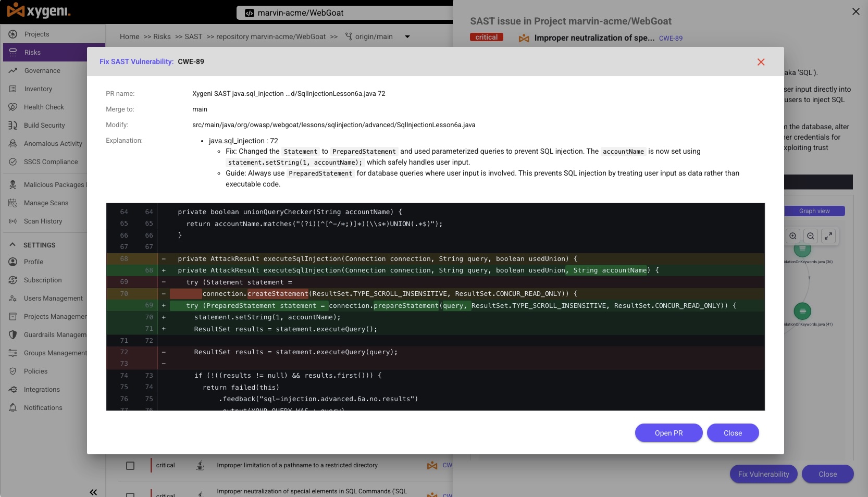This screenshot has width=868, height=497.
Task: Click the Build Security icon
Action: tap(13, 126)
